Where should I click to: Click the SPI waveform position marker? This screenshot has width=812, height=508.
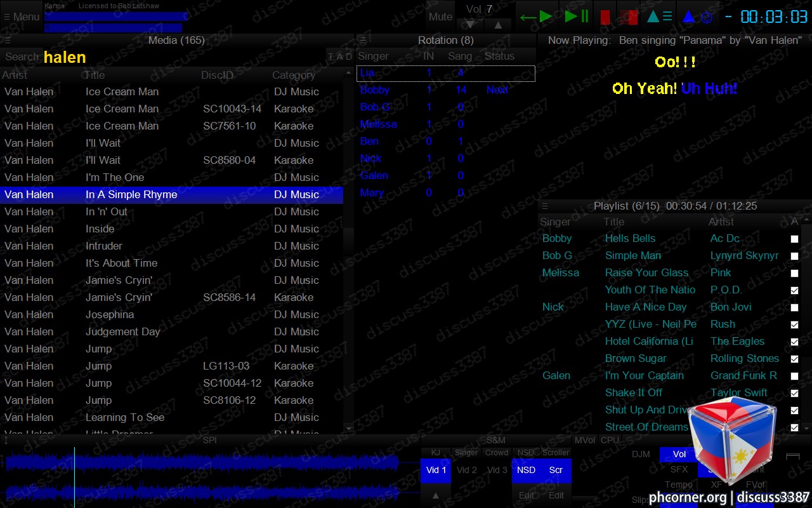coord(74,476)
